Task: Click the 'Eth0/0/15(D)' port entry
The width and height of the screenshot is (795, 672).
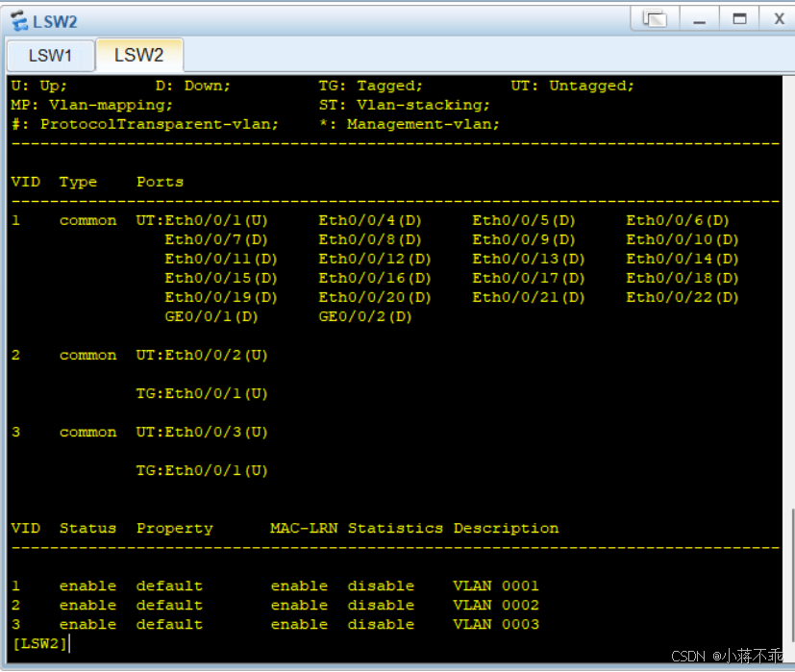Action: [221, 278]
